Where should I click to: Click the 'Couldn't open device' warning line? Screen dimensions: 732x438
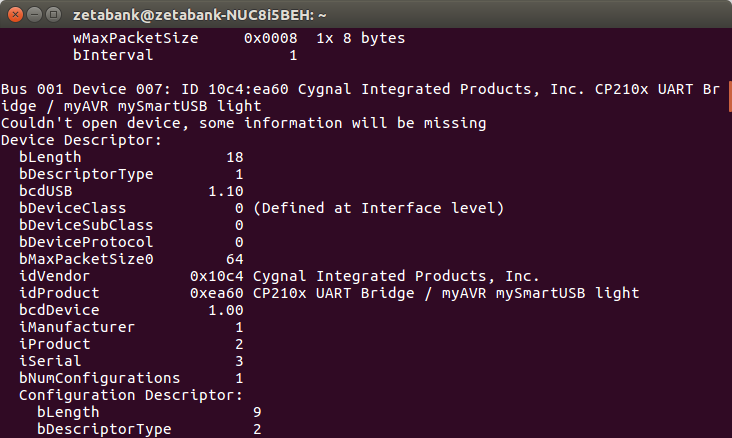coord(243,123)
